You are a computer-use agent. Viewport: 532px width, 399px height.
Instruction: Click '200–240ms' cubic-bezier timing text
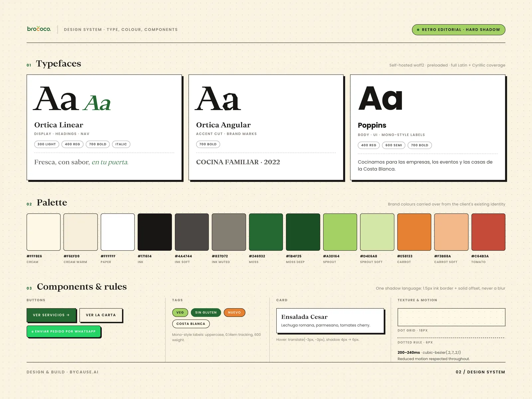click(x=429, y=352)
